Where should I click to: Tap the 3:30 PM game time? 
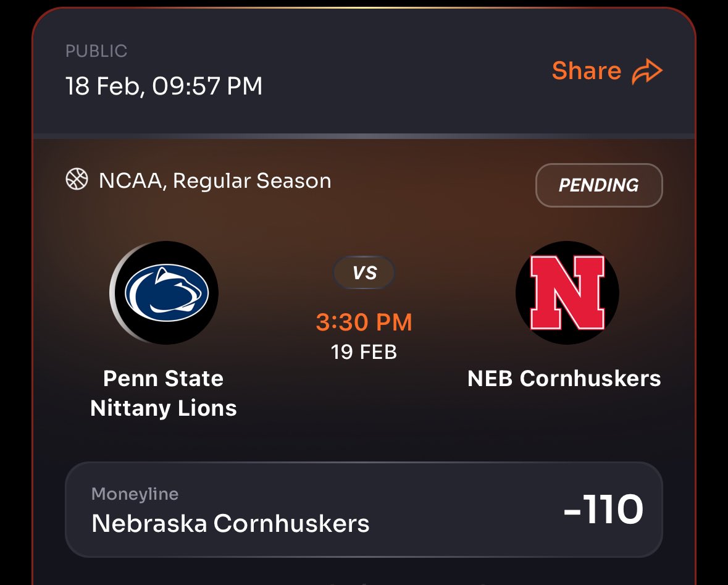(x=364, y=322)
